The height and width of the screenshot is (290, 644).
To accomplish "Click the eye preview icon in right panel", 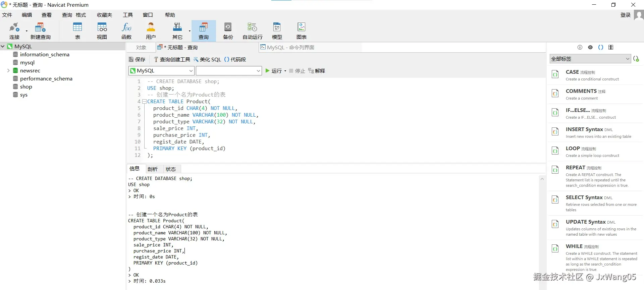I will click(590, 47).
